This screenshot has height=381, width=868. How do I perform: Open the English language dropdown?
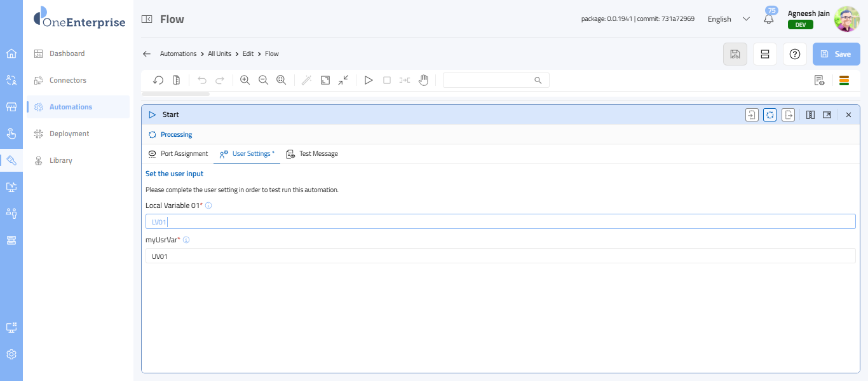(x=728, y=19)
